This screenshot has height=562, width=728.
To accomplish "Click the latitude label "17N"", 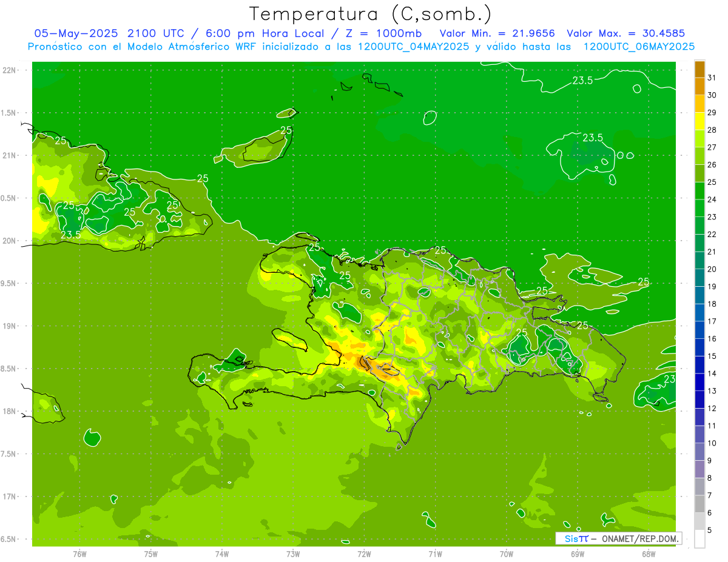I will tap(9, 497).
